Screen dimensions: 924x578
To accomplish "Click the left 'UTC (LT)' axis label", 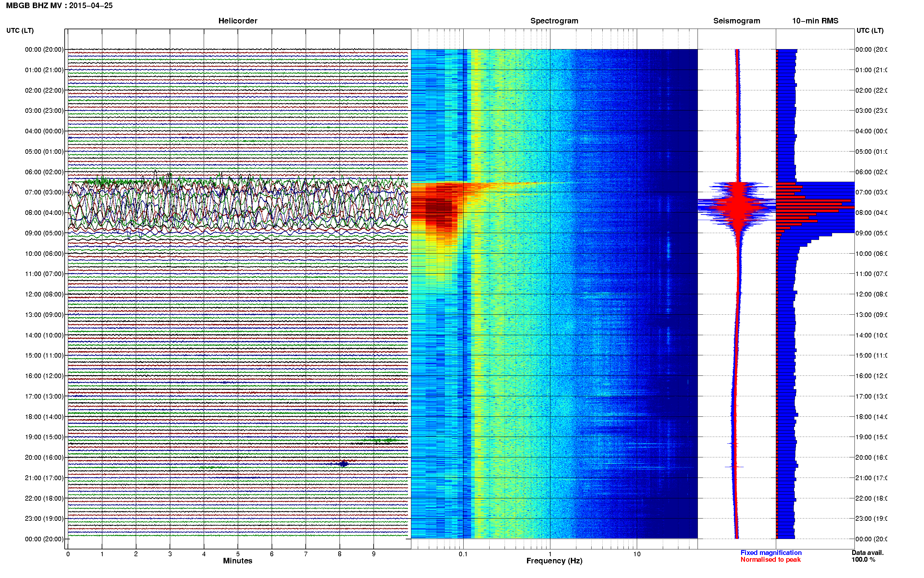I will (x=20, y=31).
